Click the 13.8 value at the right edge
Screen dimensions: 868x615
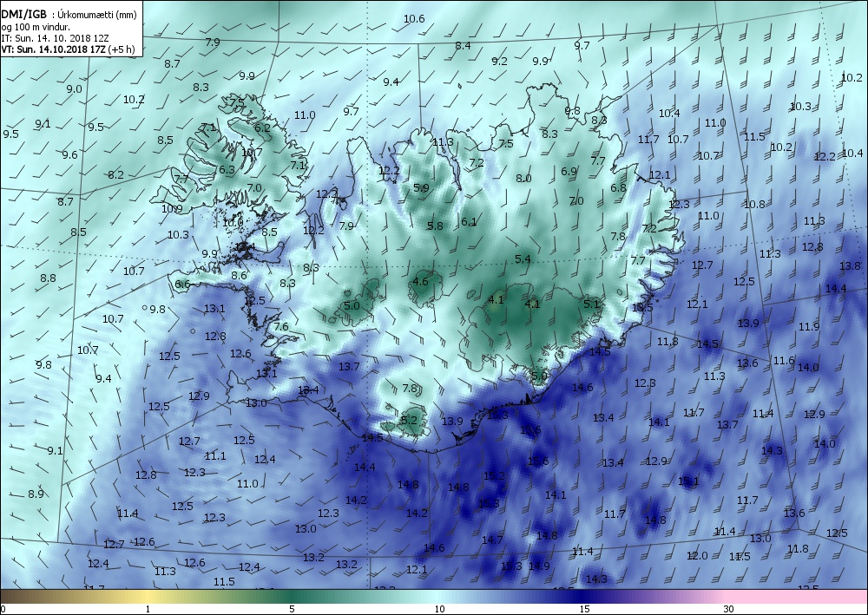click(x=850, y=266)
